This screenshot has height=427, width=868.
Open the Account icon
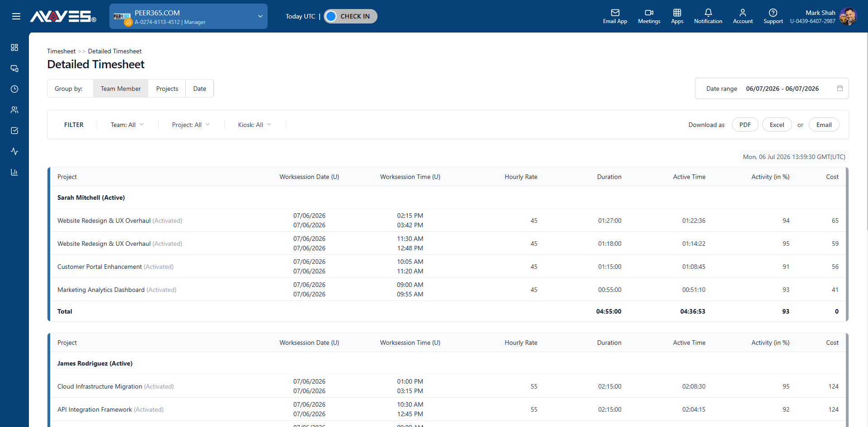(743, 16)
